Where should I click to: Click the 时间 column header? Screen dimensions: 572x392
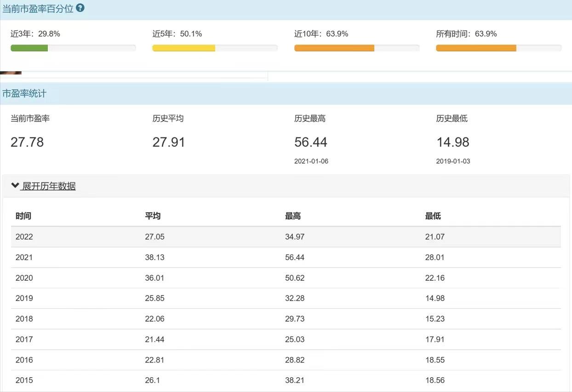(x=23, y=216)
